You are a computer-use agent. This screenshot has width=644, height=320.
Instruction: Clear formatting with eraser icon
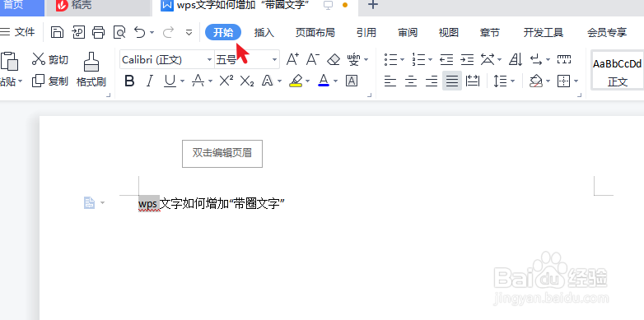[334, 60]
